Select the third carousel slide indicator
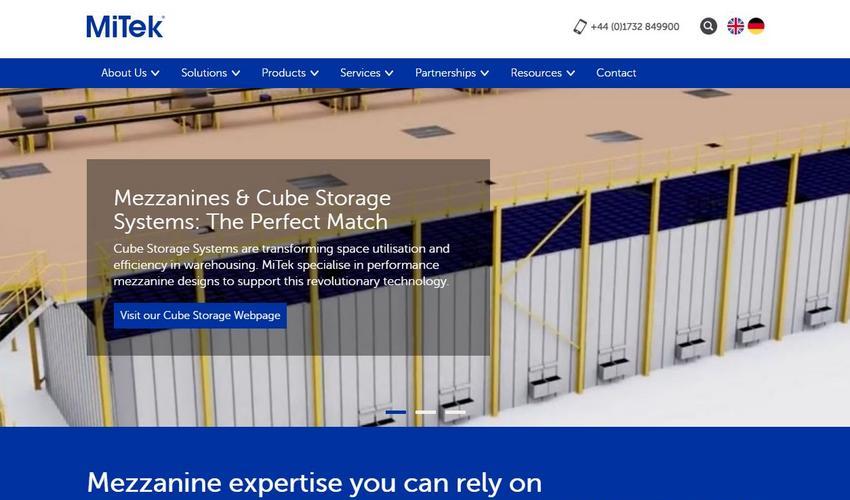 point(455,412)
